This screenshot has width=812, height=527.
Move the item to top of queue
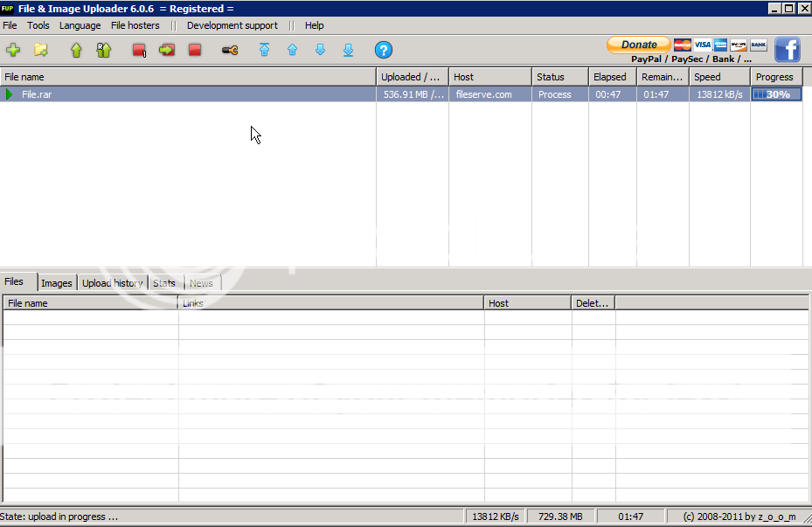tap(264, 50)
